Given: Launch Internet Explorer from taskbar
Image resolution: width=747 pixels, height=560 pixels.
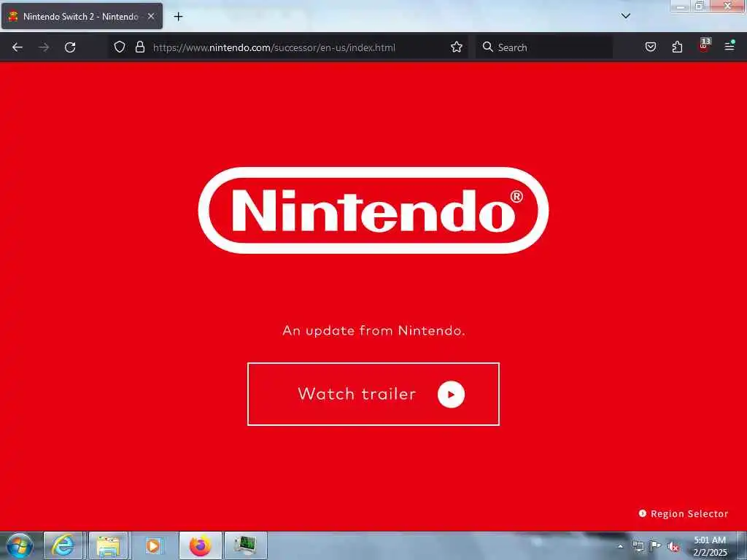Looking at the screenshot, I should pyautogui.click(x=63, y=545).
